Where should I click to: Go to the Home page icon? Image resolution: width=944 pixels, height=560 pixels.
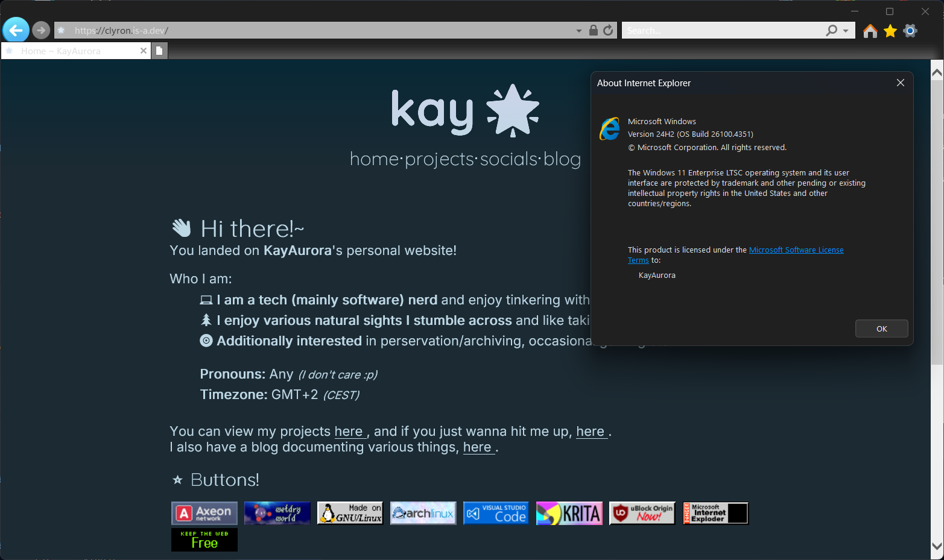point(870,31)
